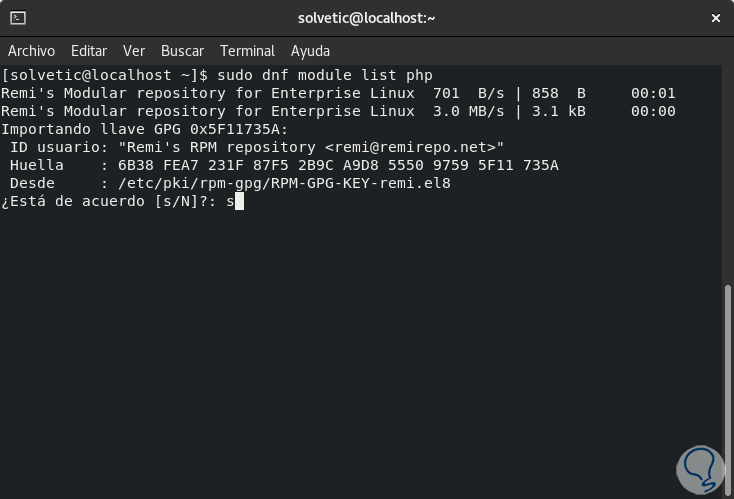The height and width of the screenshot is (499, 734).
Task: Click the cursor after the s/N prompt
Action: (x=240, y=202)
